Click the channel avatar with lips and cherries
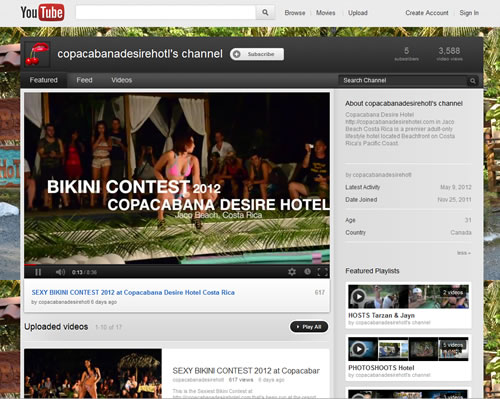Viewport: 500px width, 399px height. (37, 54)
